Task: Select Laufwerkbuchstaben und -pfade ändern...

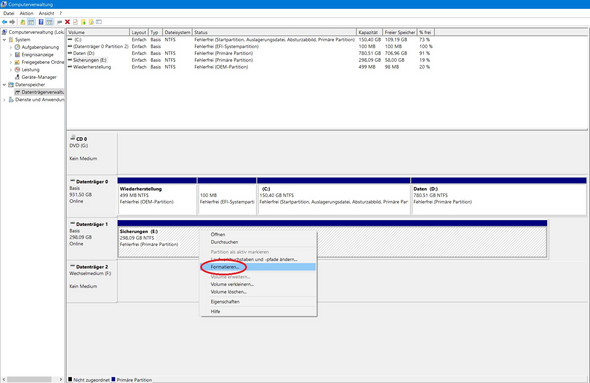Action: point(258,259)
